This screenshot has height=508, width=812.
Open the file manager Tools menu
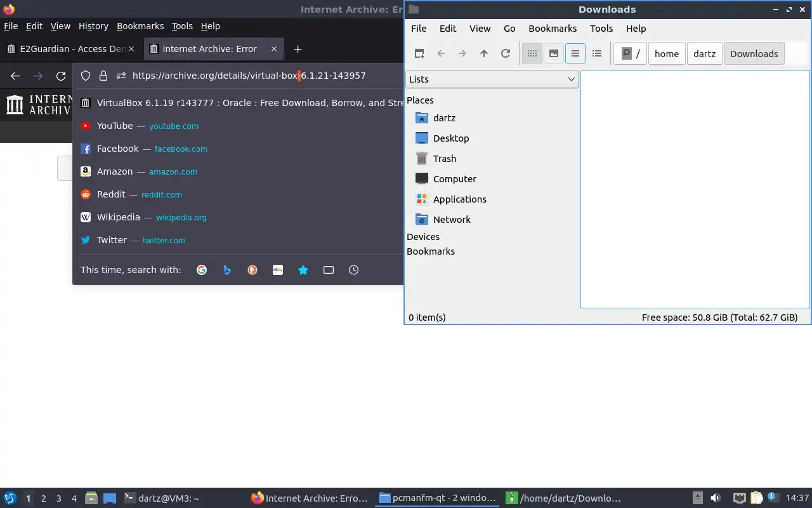click(601, 29)
